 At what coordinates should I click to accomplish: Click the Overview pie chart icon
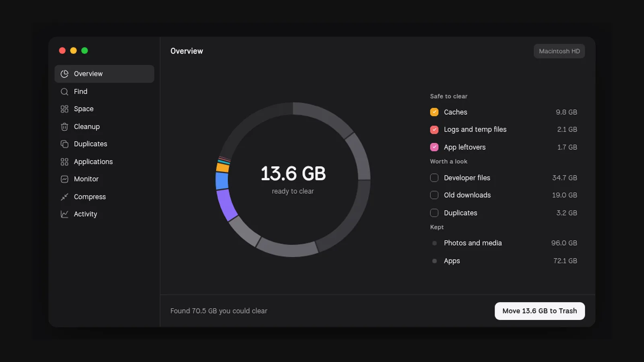(64, 74)
